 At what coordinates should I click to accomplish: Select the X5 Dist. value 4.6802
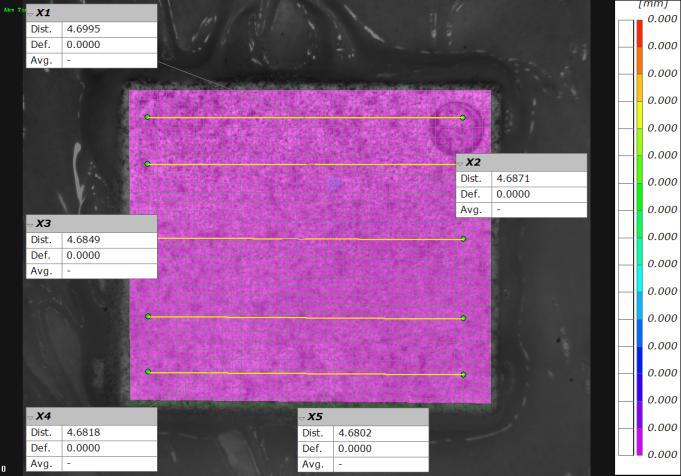pos(354,432)
